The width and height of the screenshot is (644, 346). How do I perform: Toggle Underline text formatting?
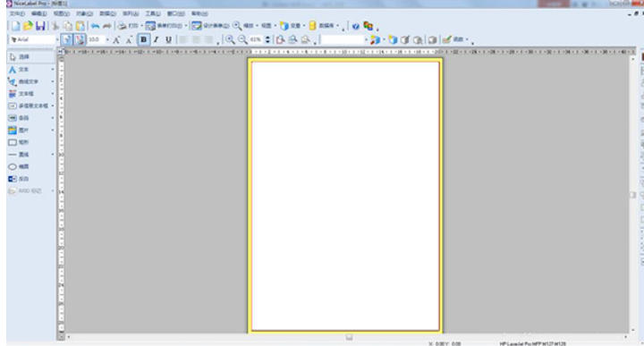coord(168,39)
